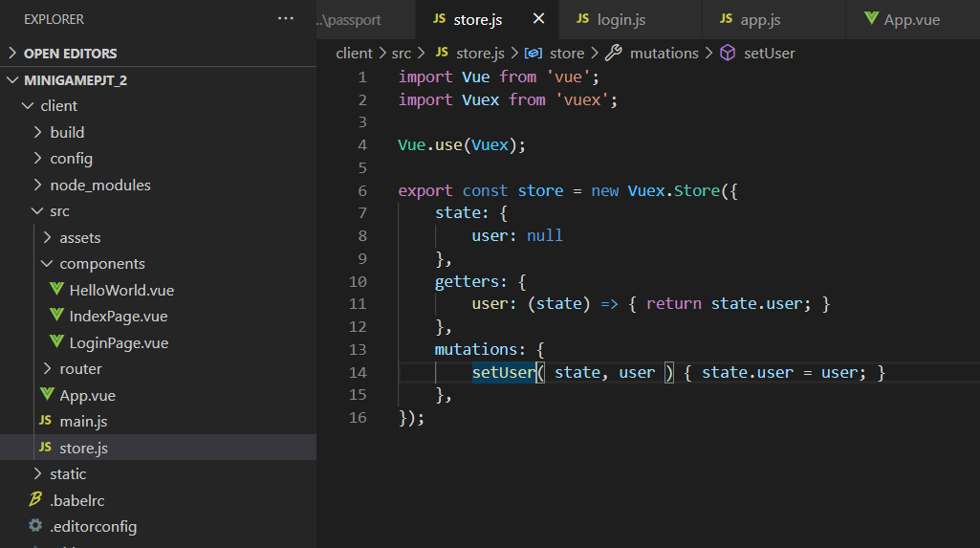The image size is (980, 548).
Task: Click the Vue icon on the App.vue tab
Action: 871,18
